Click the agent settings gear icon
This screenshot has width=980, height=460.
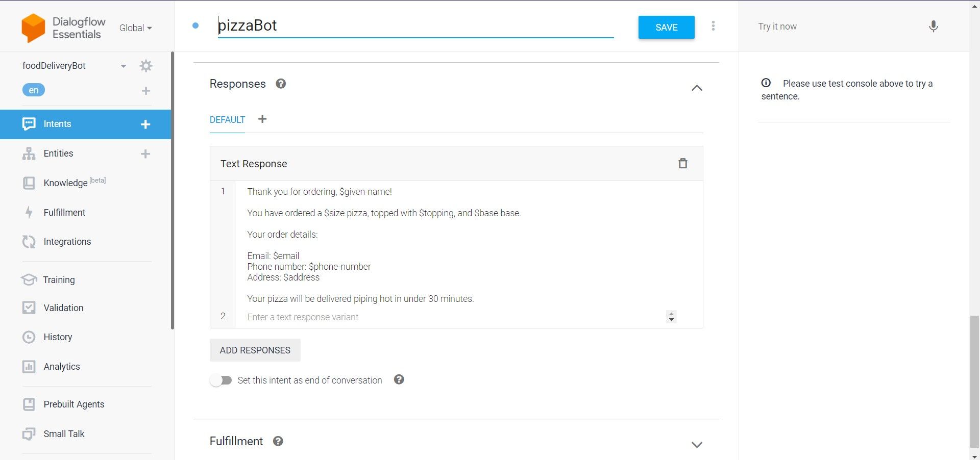coord(146,66)
